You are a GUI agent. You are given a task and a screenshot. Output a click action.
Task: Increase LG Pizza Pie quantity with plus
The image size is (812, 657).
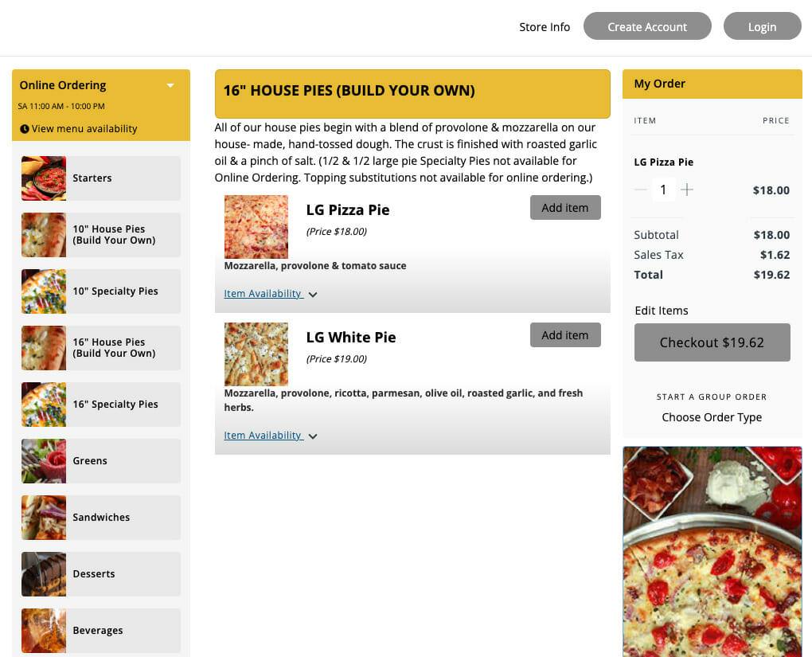coord(687,190)
